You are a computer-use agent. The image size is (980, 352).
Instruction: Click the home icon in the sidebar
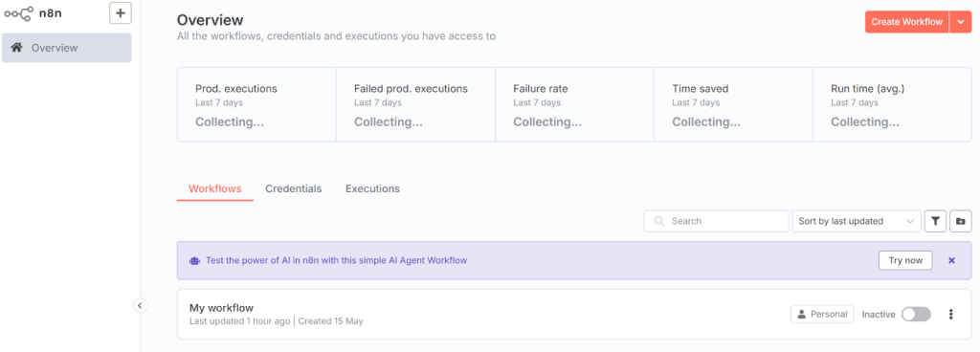(17, 48)
